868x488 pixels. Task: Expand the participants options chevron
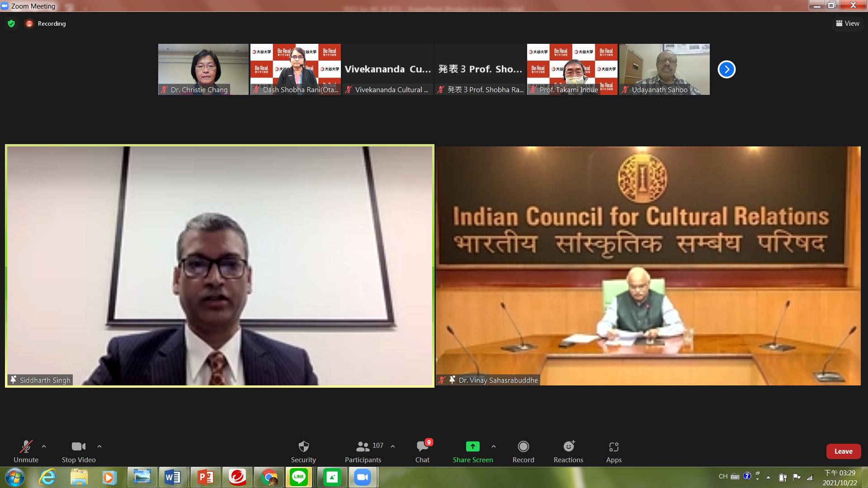coord(393,446)
